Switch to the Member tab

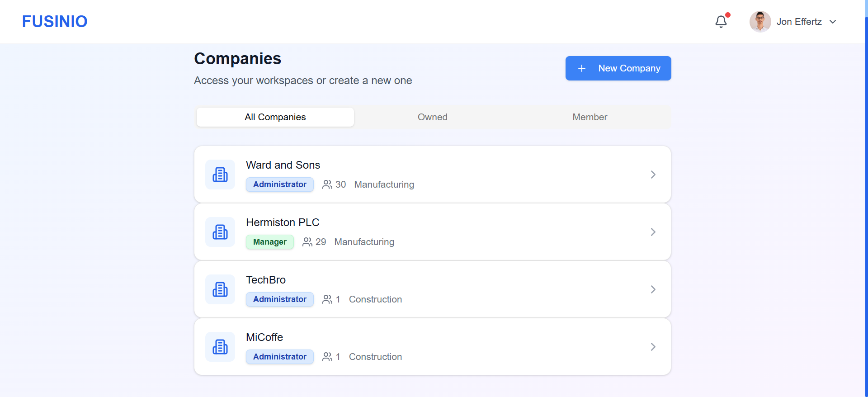(590, 117)
